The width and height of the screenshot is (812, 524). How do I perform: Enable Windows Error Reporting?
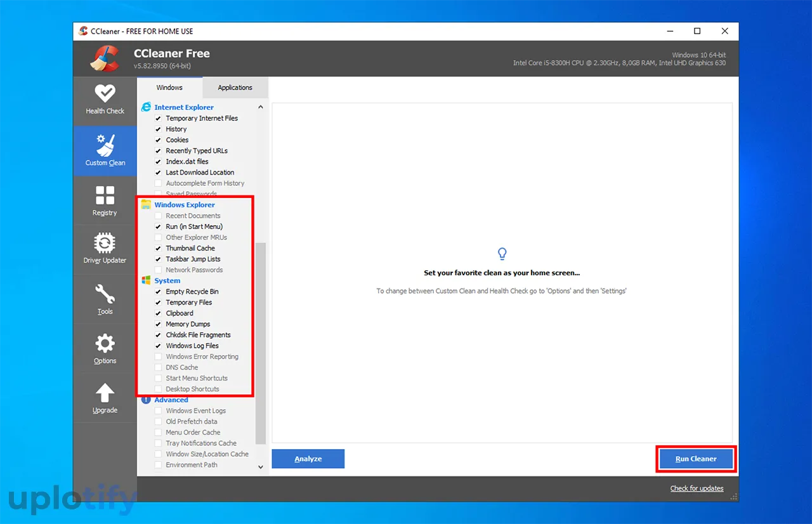pyautogui.click(x=159, y=357)
